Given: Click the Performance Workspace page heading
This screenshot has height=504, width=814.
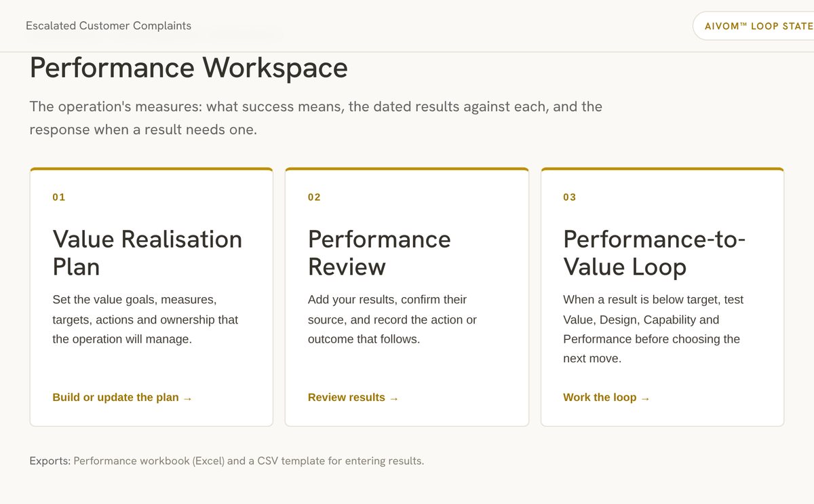Looking at the screenshot, I should pyautogui.click(x=189, y=68).
